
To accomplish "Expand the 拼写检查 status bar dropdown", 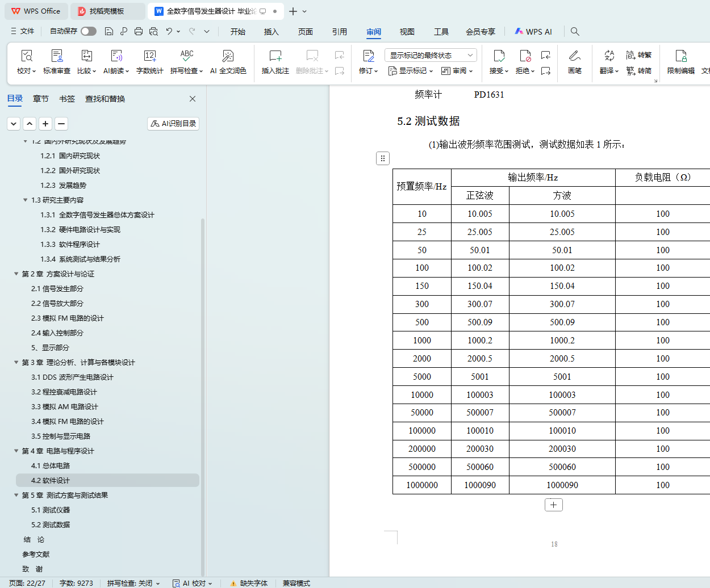I will (x=158, y=583).
